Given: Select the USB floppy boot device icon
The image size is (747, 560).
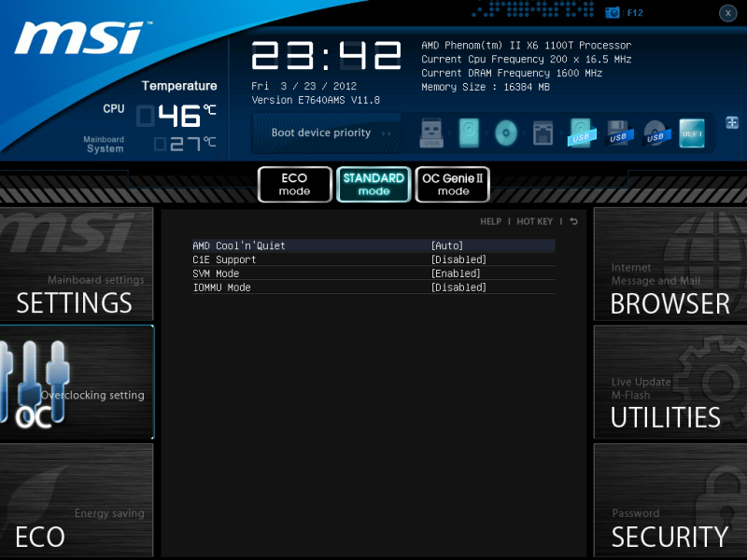Looking at the screenshot, I should [619, 133].
